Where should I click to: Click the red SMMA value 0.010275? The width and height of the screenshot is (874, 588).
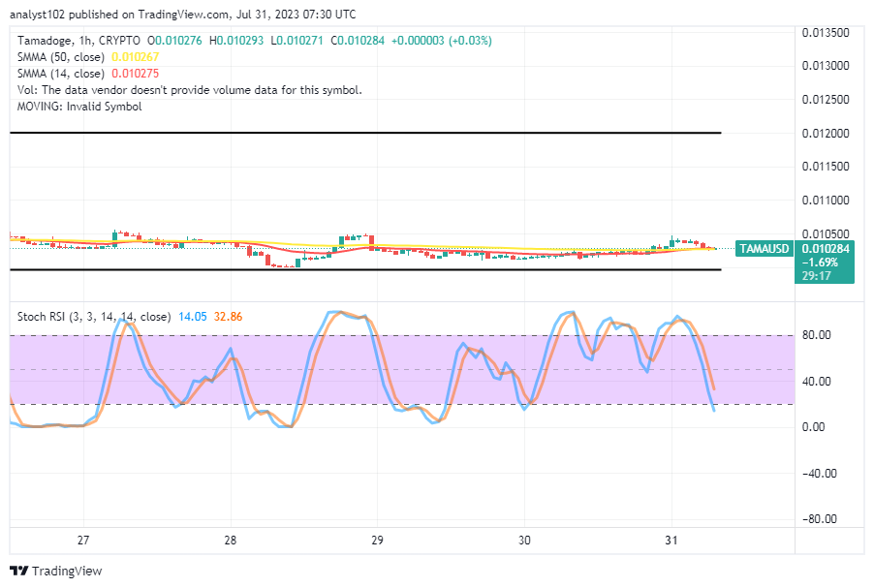point(136,74)
